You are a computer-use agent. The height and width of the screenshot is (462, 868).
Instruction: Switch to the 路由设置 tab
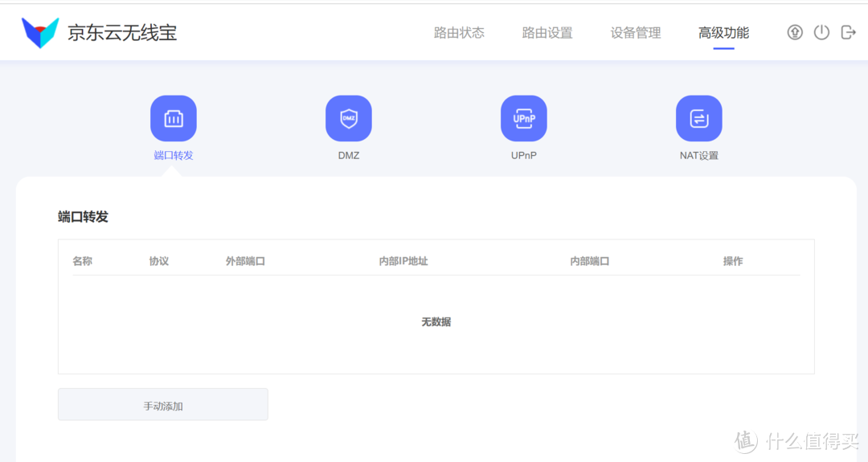tap(547, 33)
